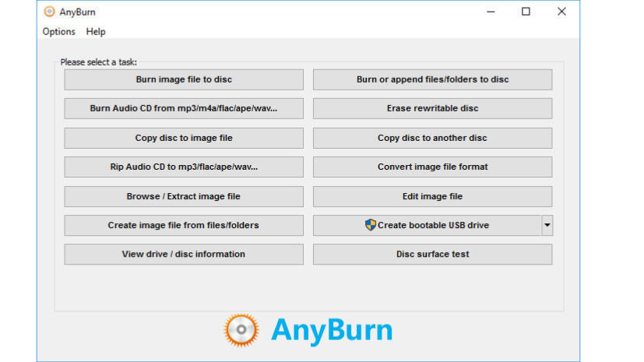This screenshot has width=644, height=362.
Task: Open the Options menu
Action: coord(59,32)
